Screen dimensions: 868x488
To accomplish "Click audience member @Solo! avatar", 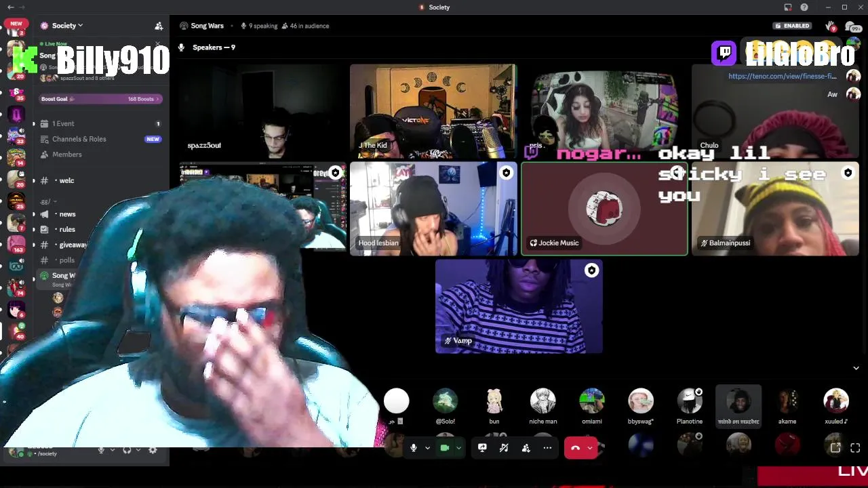I will (446, 401).
